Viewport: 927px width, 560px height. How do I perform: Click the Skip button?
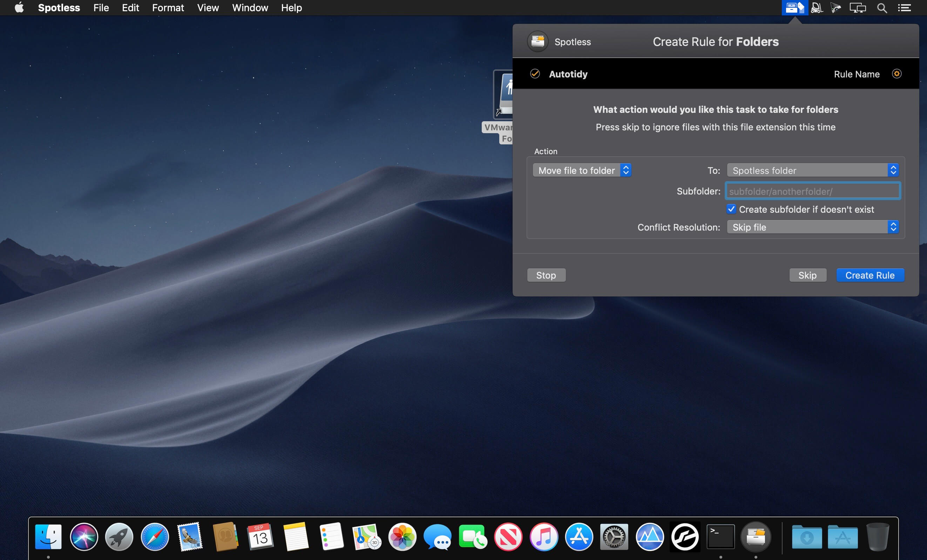click(808, 275)
